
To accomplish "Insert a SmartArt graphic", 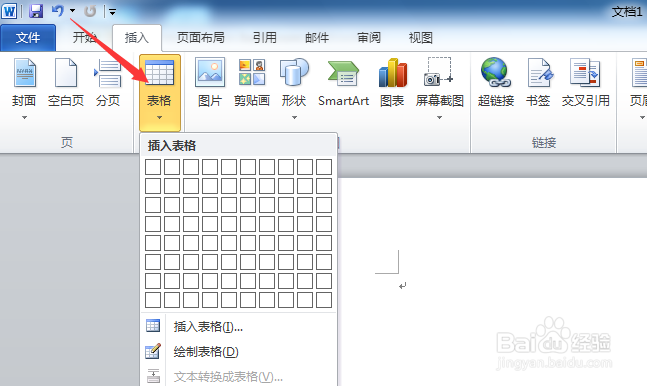I will coord(343,83).
